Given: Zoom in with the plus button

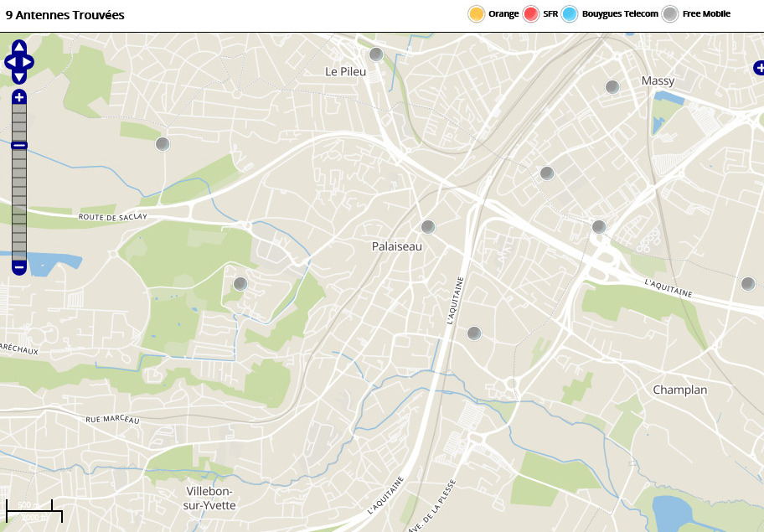Looking at the screenshot, I should pos(19,96).
